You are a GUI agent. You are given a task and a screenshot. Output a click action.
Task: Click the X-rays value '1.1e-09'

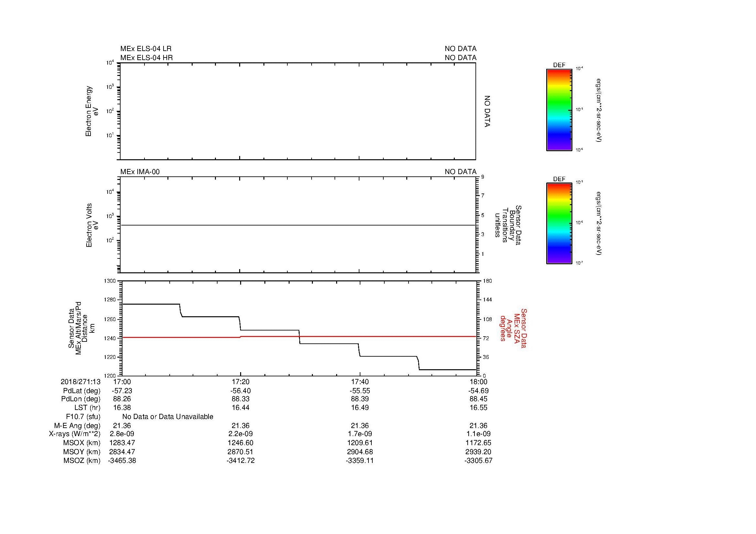coord(478,434)
